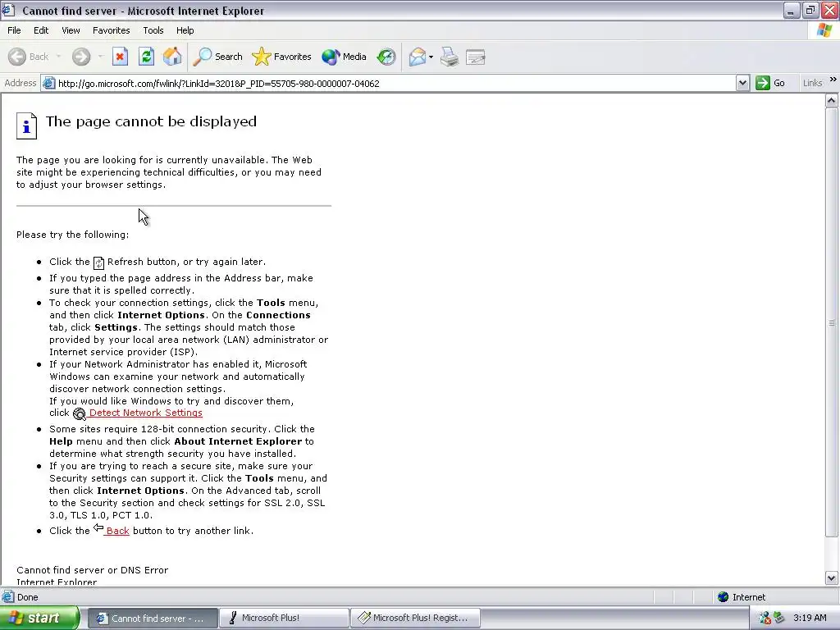Minimize the Internet Explorer window

[791, 10]
